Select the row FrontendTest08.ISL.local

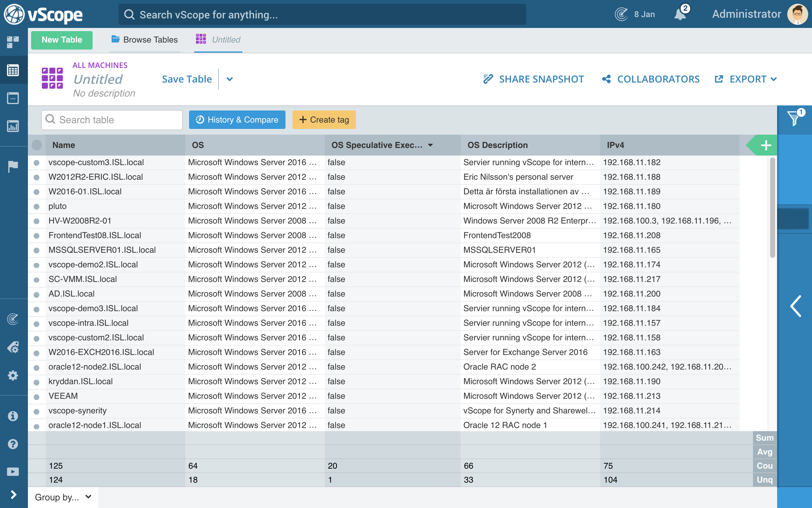click(x=36, y=236)
